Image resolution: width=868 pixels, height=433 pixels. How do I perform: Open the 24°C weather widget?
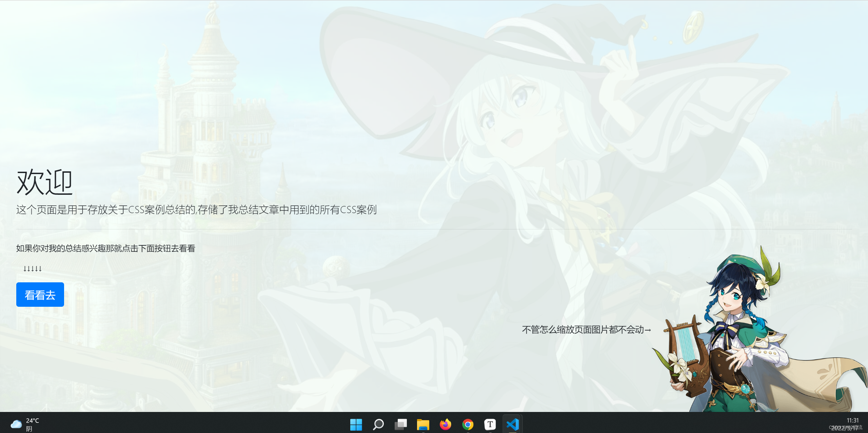32,421
